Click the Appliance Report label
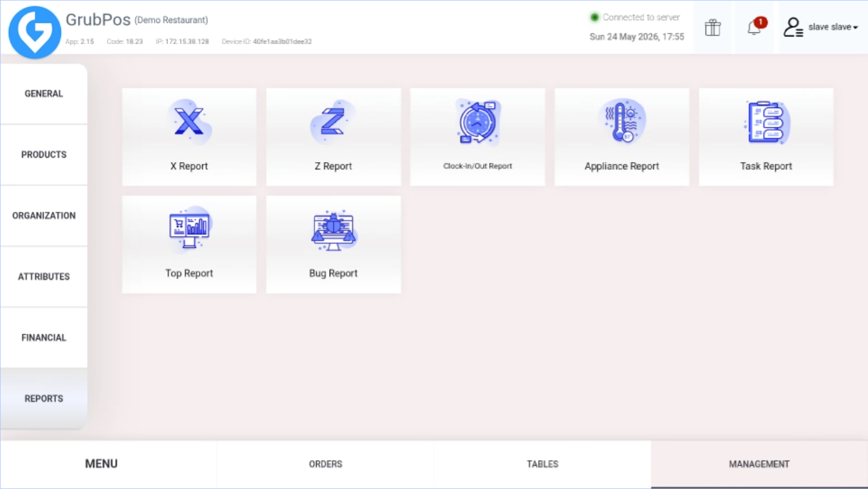Viewport: 868px width, 489px height. click(622, 166)
